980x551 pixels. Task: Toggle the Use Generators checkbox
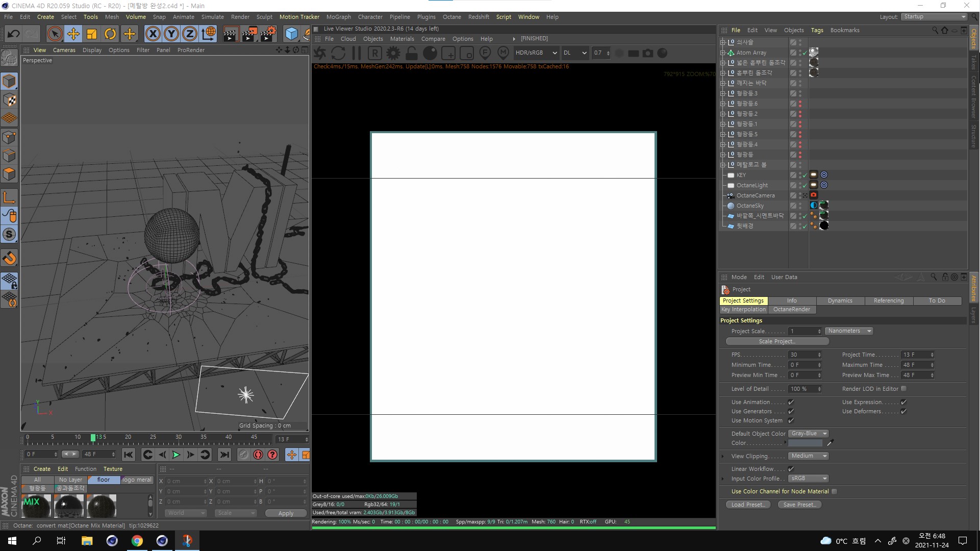tap(791, 411)
